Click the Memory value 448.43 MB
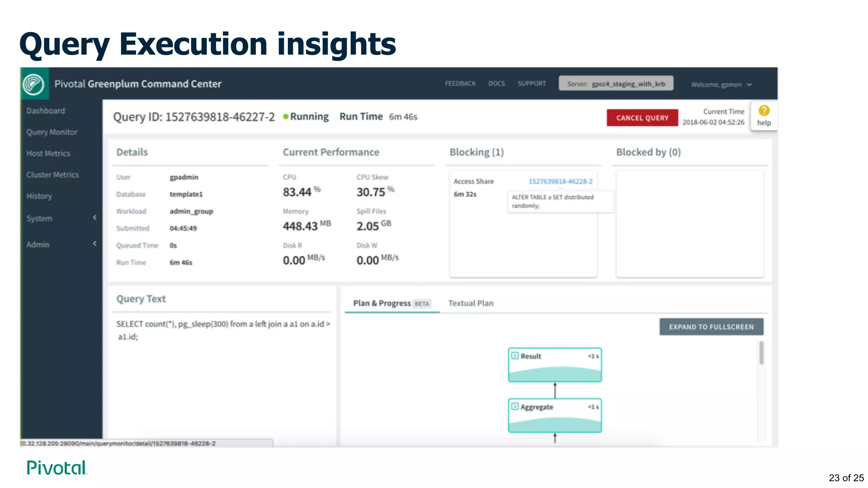Viewport: 868px width, 488px height. click(307, 225)
